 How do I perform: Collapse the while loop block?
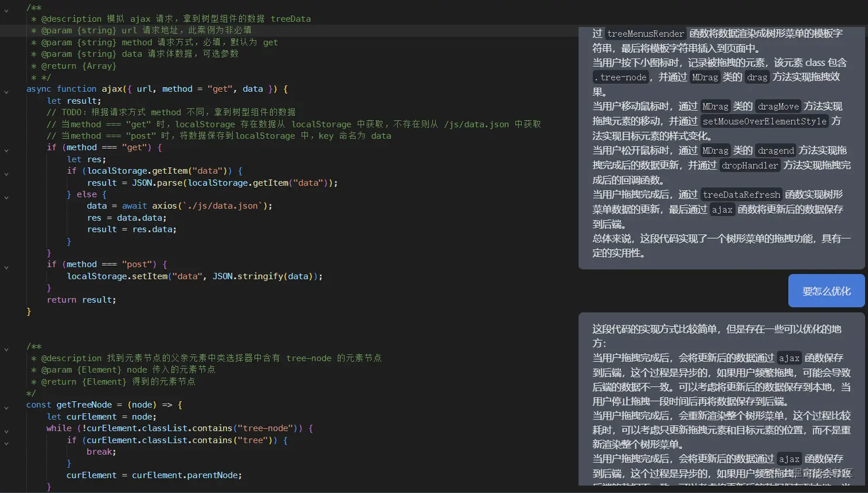(x=6, y=432)
